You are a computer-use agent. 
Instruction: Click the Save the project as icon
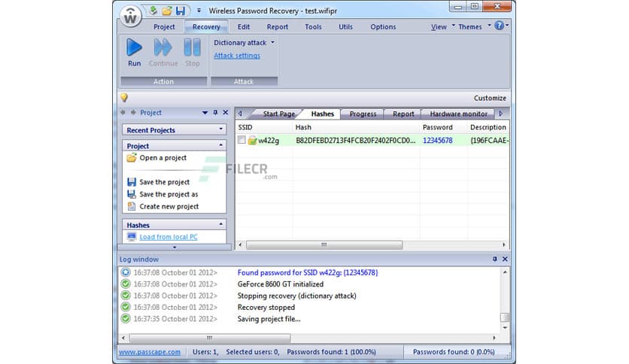[x=132, y=194]
